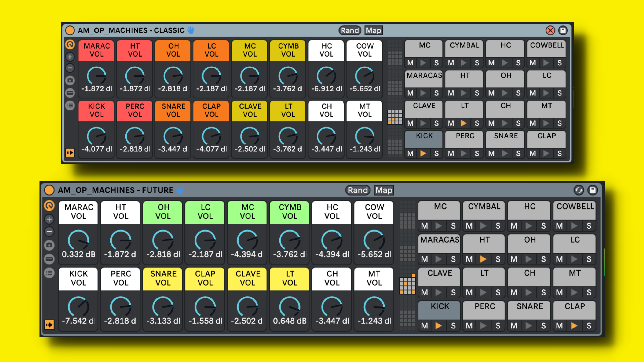
Task: Click hot-swap preset icon in FUTURE rack
Action: (579, 190)
